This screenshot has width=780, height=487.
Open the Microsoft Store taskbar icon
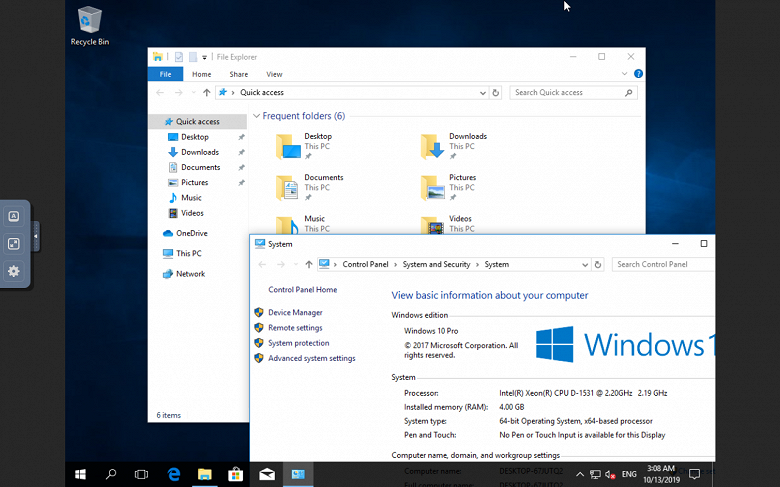[235, 474]
